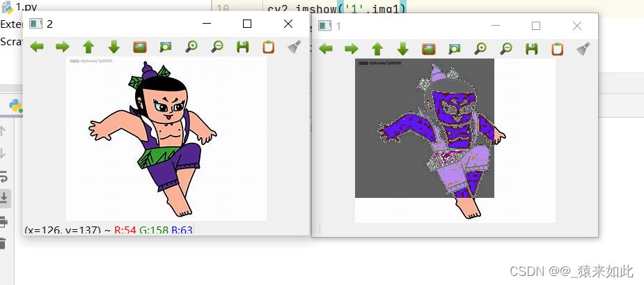Maximize window 2
644x285 pixels.
247,24
